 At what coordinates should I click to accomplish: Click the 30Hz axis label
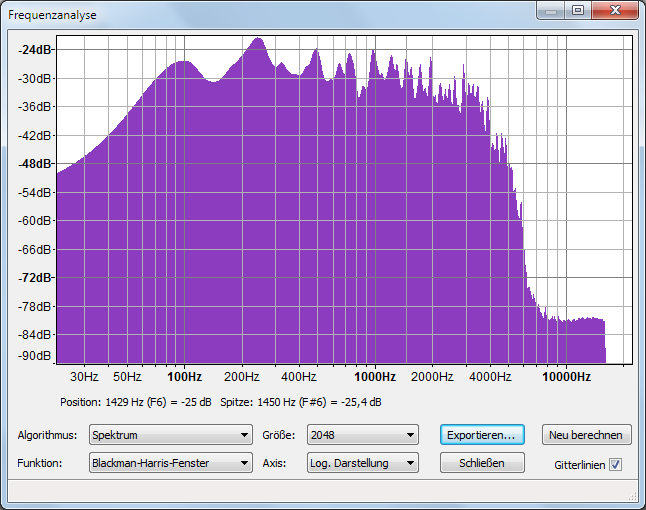(84, 377)
